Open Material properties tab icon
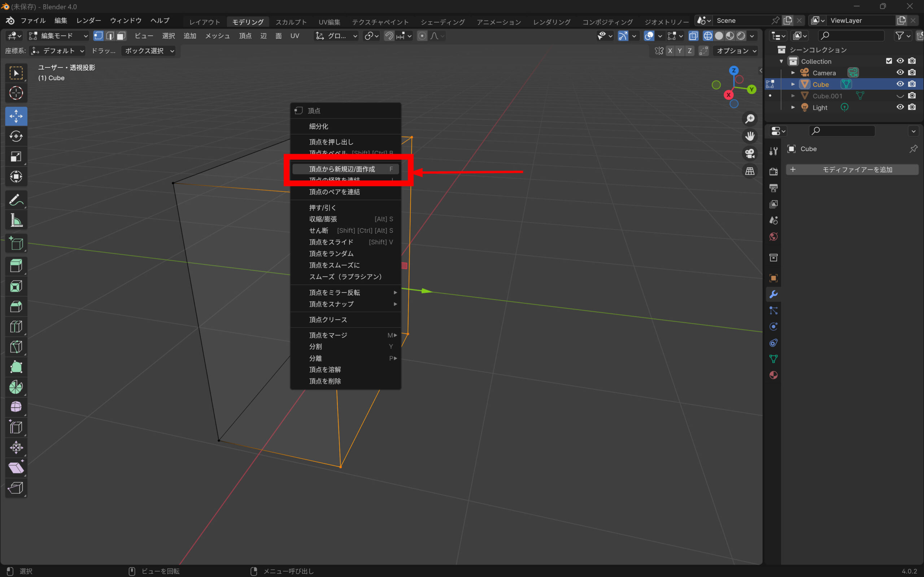 pos(773,375)
